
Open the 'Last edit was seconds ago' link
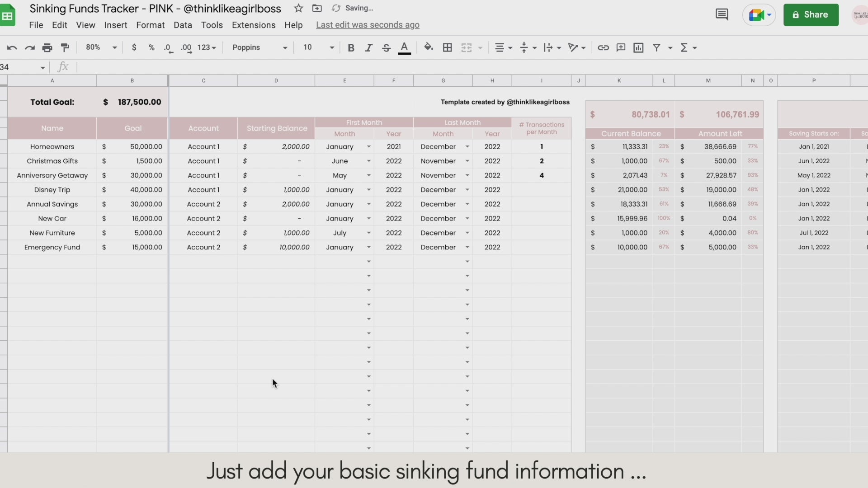pyautogui.click(x=368, y=25)
